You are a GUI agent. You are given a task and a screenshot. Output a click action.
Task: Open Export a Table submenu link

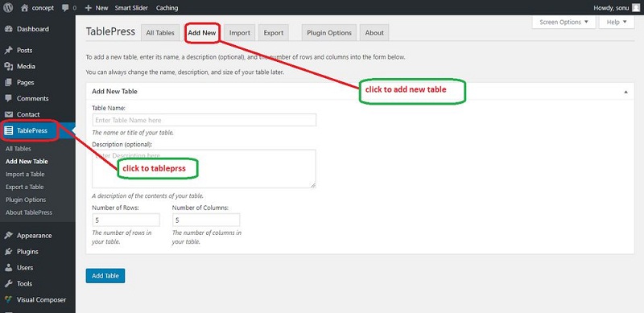pos(25,187)
